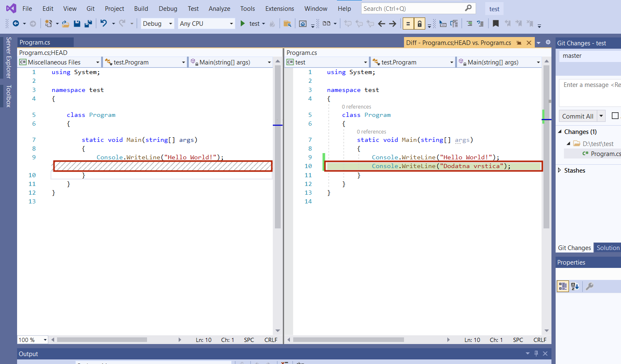
Task: Toggle the equals-sign diff option button
Action: (x=408, y=24)
